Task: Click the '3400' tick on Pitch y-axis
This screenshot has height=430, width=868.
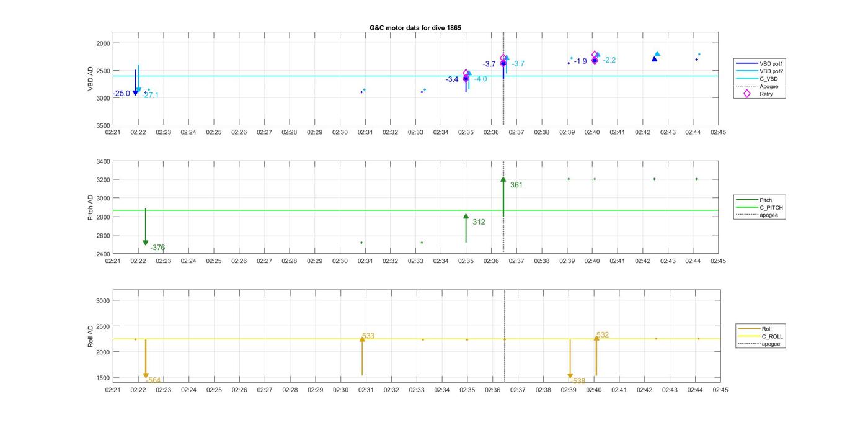Action: click(103, 161)
